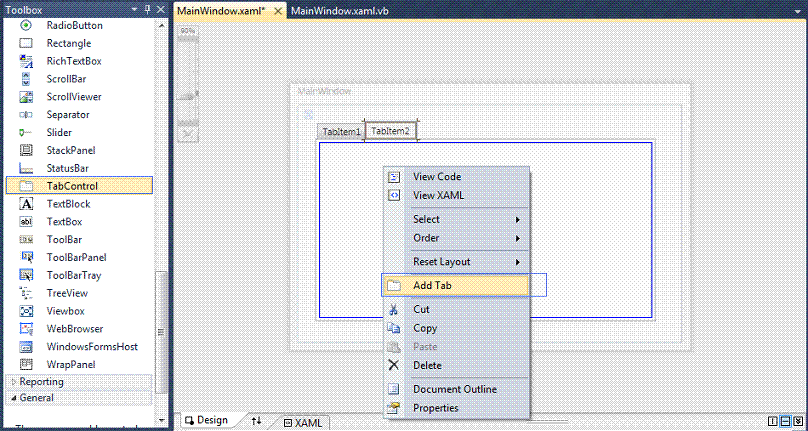Image resolution: width=808 pixels, height=431 pixels.
Task: Choose Cut from the context menu
Action: pos(457,310)
